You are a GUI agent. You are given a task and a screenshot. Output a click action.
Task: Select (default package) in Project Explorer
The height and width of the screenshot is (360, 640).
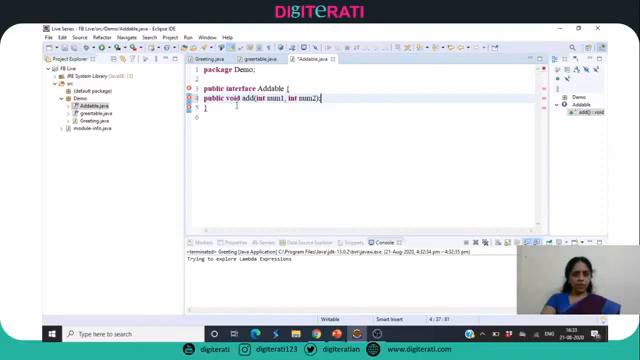(x=89, y=91)
